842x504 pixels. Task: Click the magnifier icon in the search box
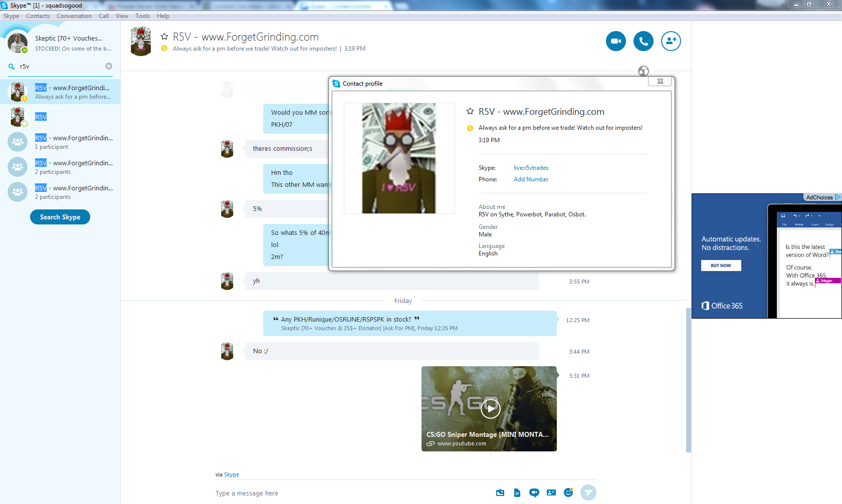pos(12,66)
